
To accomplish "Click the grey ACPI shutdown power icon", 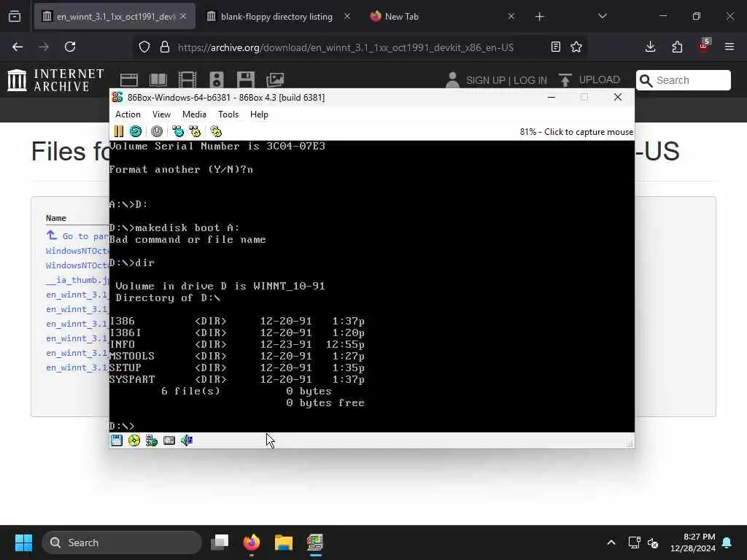I will pyautogui.click(x=157, y=131).
